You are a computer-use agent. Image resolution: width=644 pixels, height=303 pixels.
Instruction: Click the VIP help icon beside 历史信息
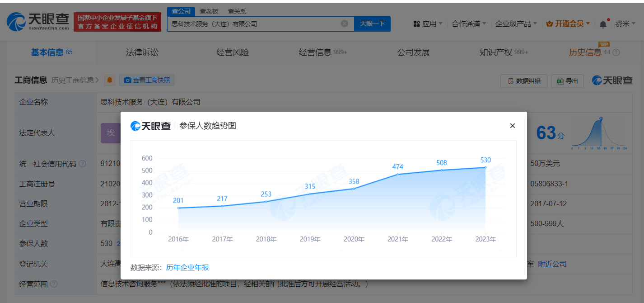pyautogui.click(x=616, y=52)
